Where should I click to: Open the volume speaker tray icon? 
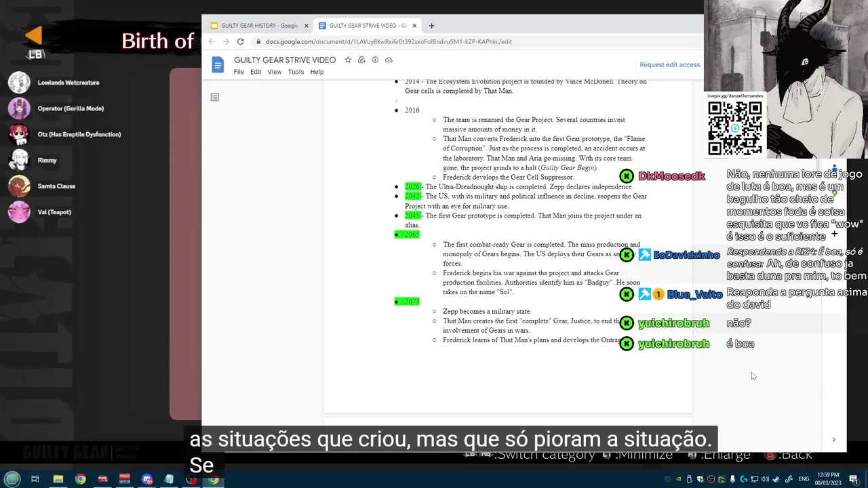coord(765,479)
